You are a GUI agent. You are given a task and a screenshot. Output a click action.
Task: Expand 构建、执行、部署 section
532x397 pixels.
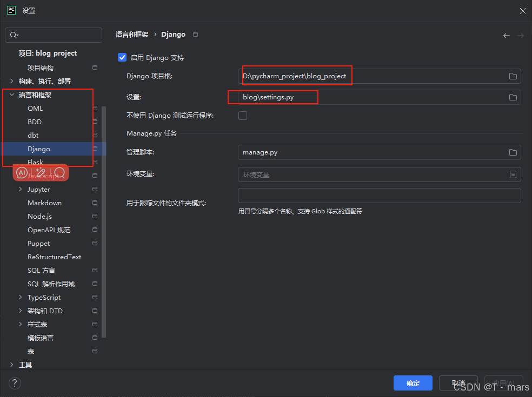click(x=12, y=81)
